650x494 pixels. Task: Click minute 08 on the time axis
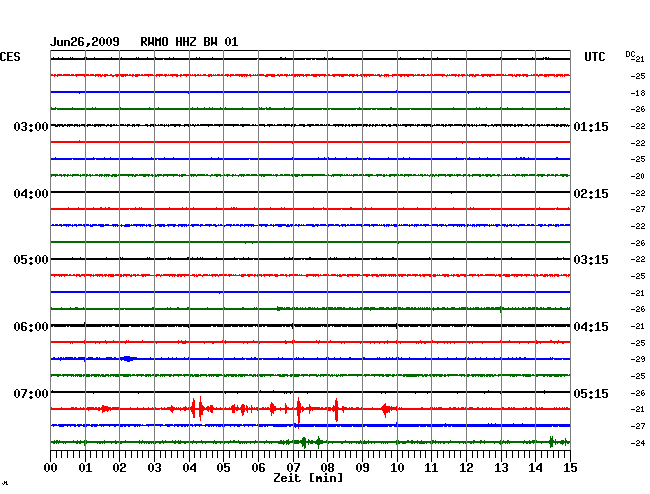click(x=327, y=467)
